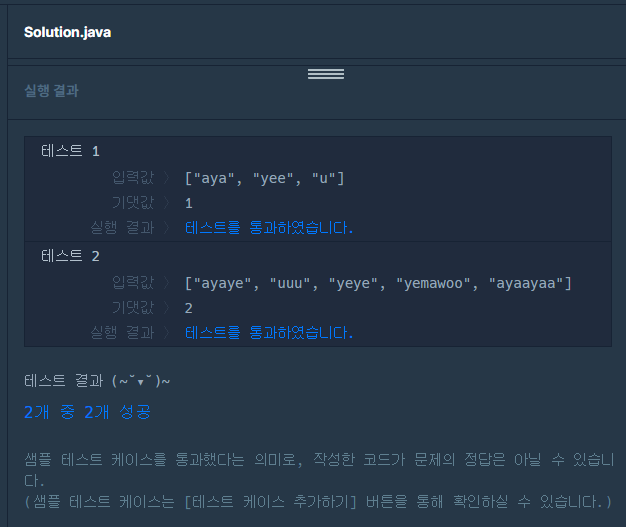The width and height of the screenshot is (626, 527).
Task: Click 테스트 2 passed message 테스트를 통과하였습니다
Action: pyautogui.click(x=269, y=333)
